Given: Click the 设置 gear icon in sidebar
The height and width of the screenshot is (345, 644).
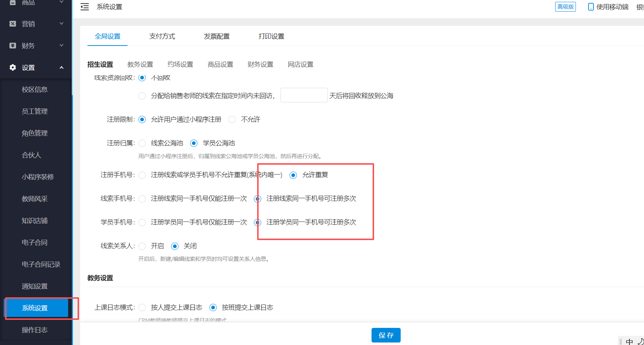Looking at the screenshot, I should tap(13, 67).
